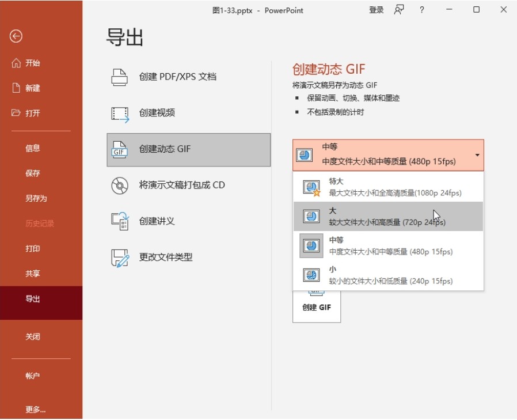The width and height of the screenshot is (517, 420).
Task: Go to the 另存为 page
Action: tap(41, 198)
